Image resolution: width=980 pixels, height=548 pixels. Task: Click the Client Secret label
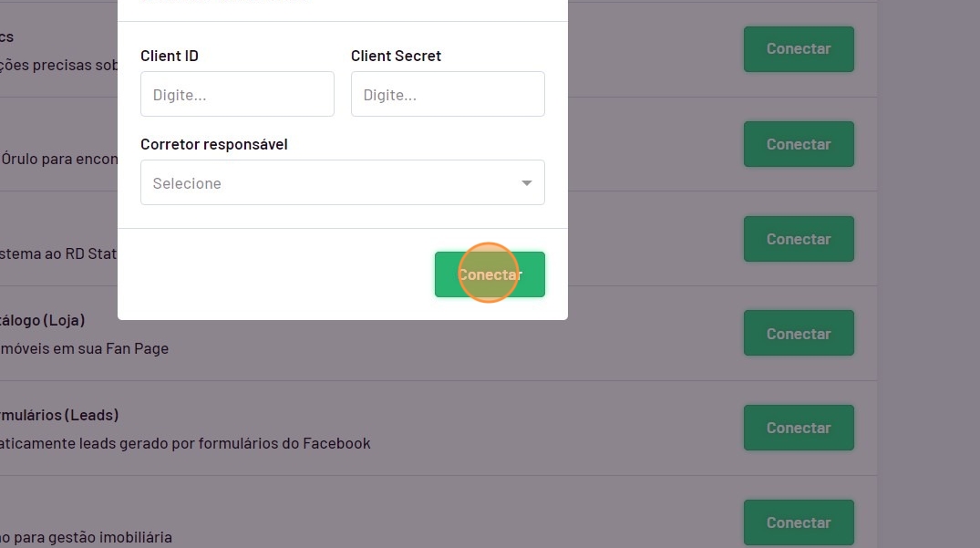[396, 56]
